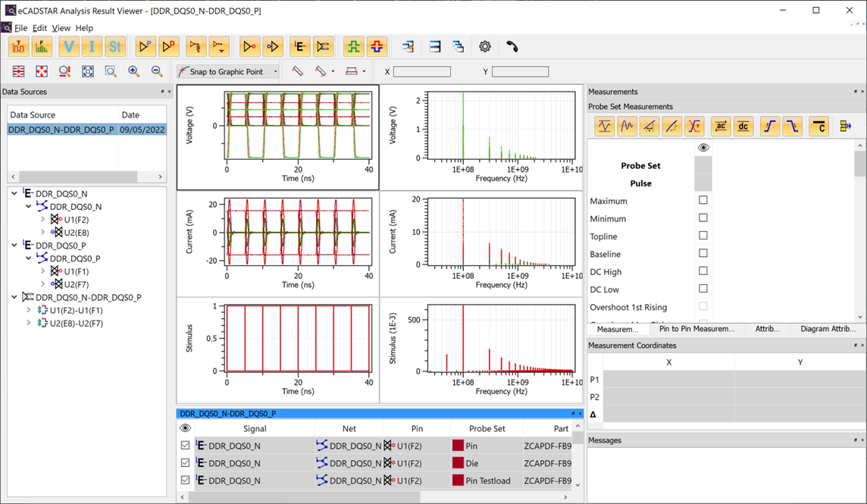
Task: Click the Signal column header
Action: [x=255, y=429]
